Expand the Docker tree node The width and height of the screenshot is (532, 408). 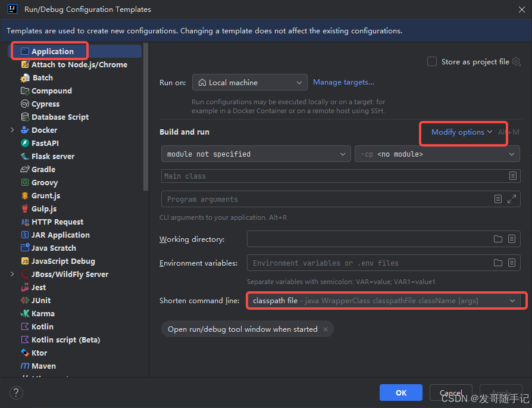click(x=12, y=130)
